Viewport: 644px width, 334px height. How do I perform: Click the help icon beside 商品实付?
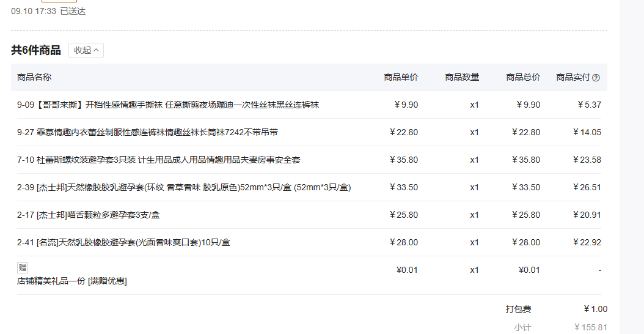click(596, 78)
